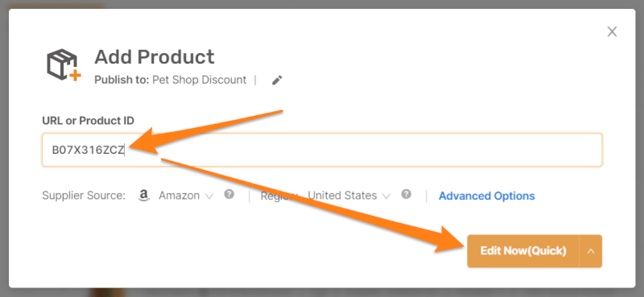644x297 pixels.
Task: Click the pencil icon to edit store
Action: tap(277, 80)
